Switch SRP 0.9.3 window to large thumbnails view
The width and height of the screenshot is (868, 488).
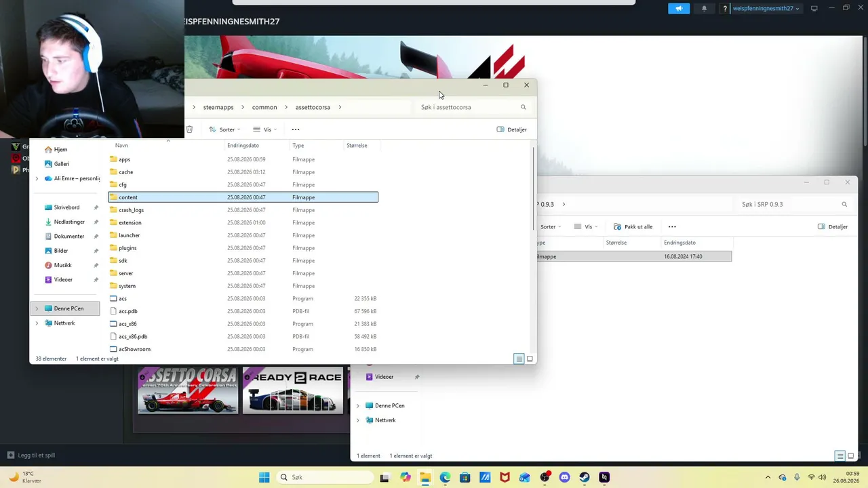point(851,455)
